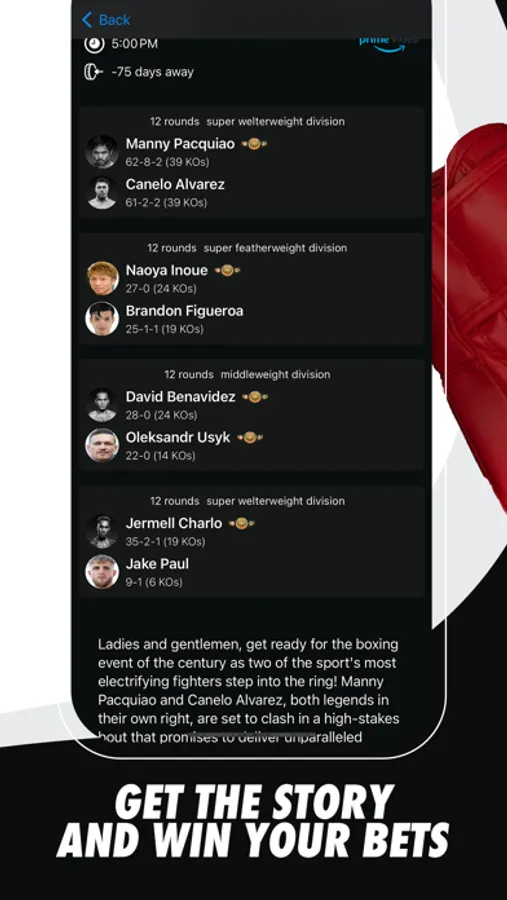
Task: Tap the Prime Video logo
Action: click(x=389, y=44)
